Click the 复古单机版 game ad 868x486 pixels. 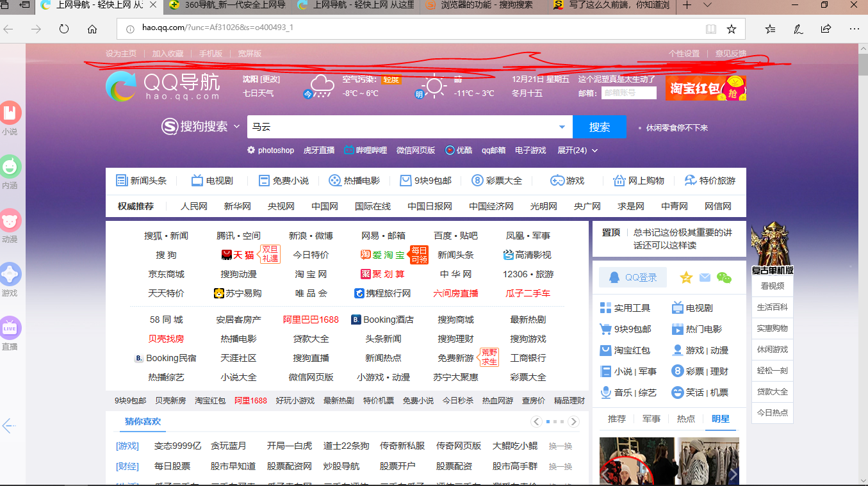(773, 248)
